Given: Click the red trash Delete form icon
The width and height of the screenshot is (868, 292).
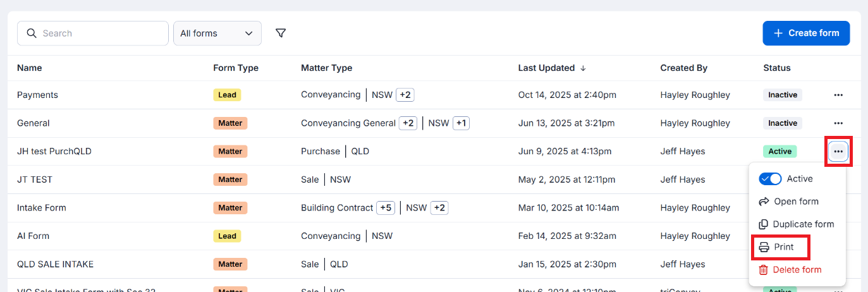Looking at the screenshot, I should tap(764, 270).
